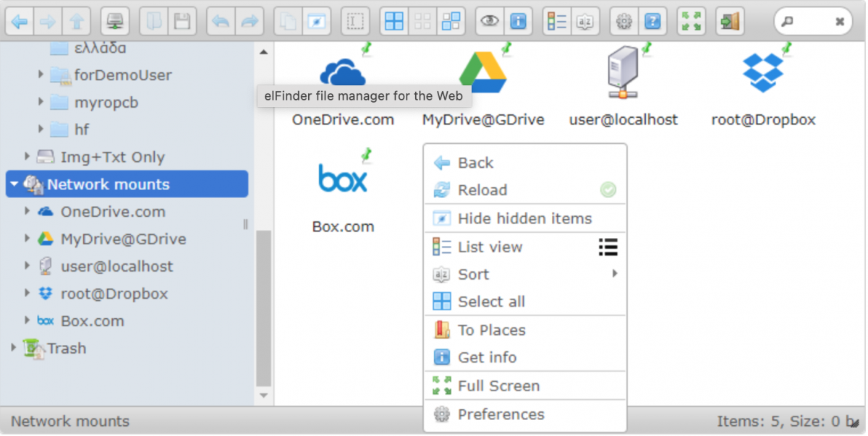Image resolution: width=868 pixels, height=436 pixels.
Task: Click the Back arrow toolbar icon
Action: coord(20,22)
